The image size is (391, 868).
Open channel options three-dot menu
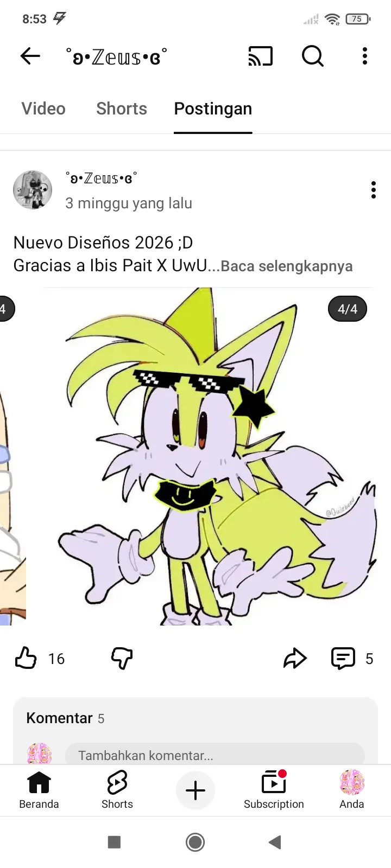pyautogui.click(x=365, y=56)
